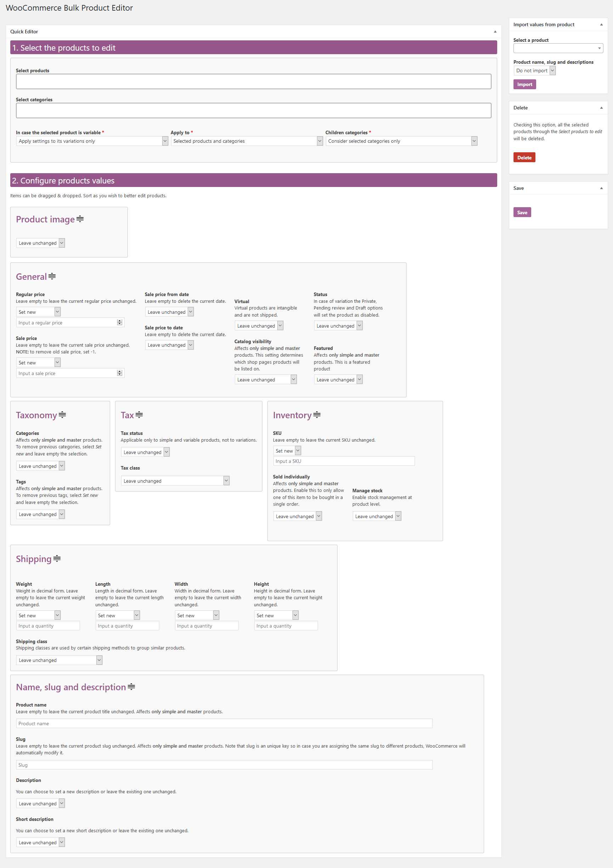Screen dimensions: 613x868
Task: Open the Regular price Set new dropdown
Action: coord(38,312)
